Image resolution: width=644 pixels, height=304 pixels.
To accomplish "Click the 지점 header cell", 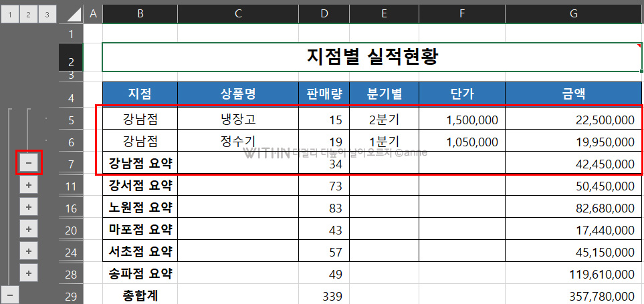I will pos(140,94).
